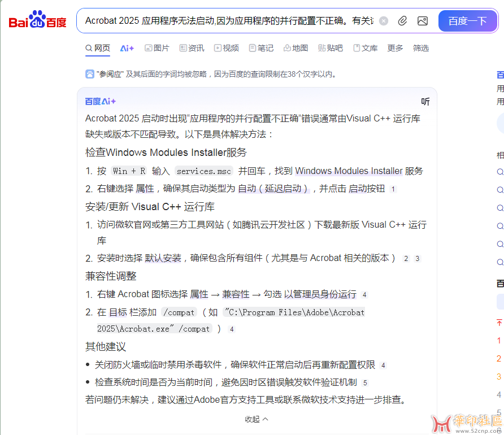The width and height of the screenshot is (504, 435).
Task: Open the 地图 tab
Action: click(296, 48)
